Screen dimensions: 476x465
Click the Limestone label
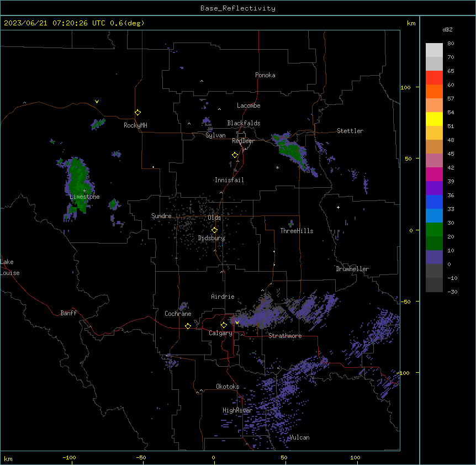(84, 197)
